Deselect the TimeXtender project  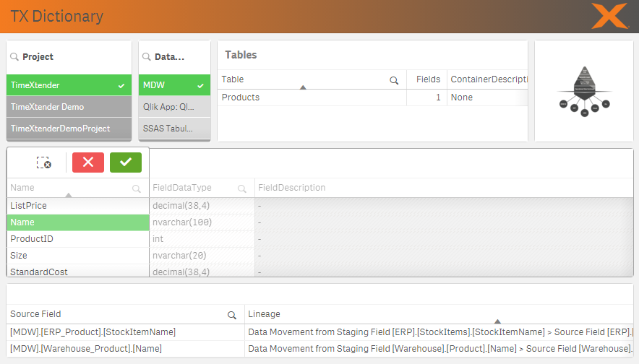pos(69,85)
